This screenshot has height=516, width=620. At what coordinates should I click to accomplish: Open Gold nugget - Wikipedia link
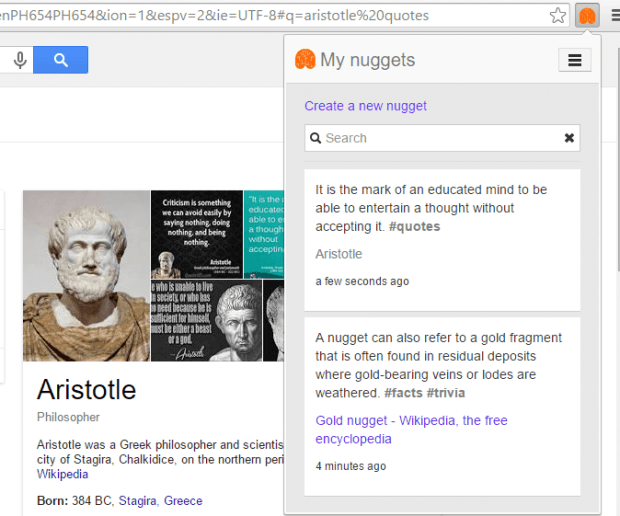(x=411, y=429)
